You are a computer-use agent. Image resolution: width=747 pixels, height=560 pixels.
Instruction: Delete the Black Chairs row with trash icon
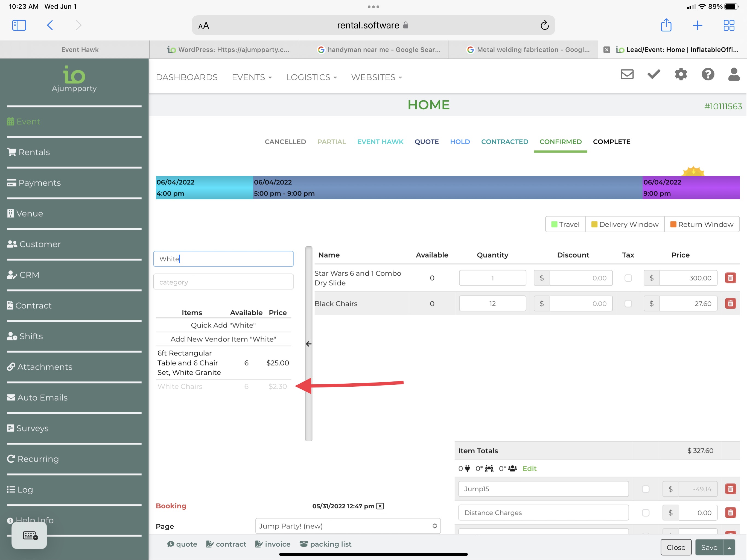point(730,304)
